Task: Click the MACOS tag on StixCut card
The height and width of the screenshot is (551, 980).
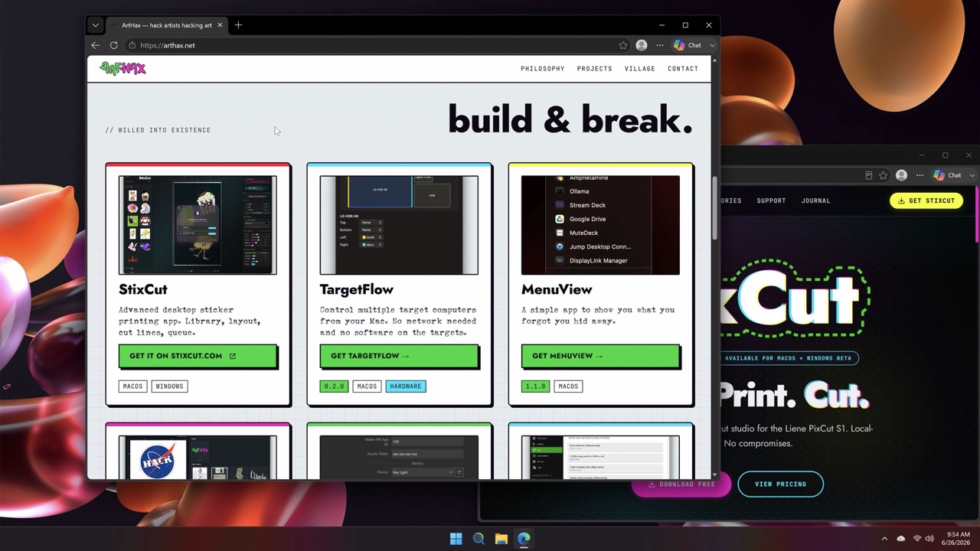Action: point(133,386)
